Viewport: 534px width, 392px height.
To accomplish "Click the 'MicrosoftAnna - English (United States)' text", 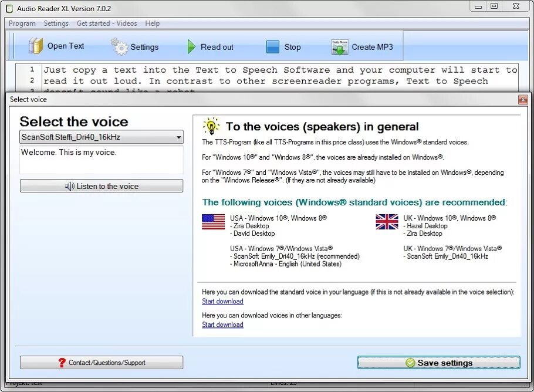I will click(288, 264).
